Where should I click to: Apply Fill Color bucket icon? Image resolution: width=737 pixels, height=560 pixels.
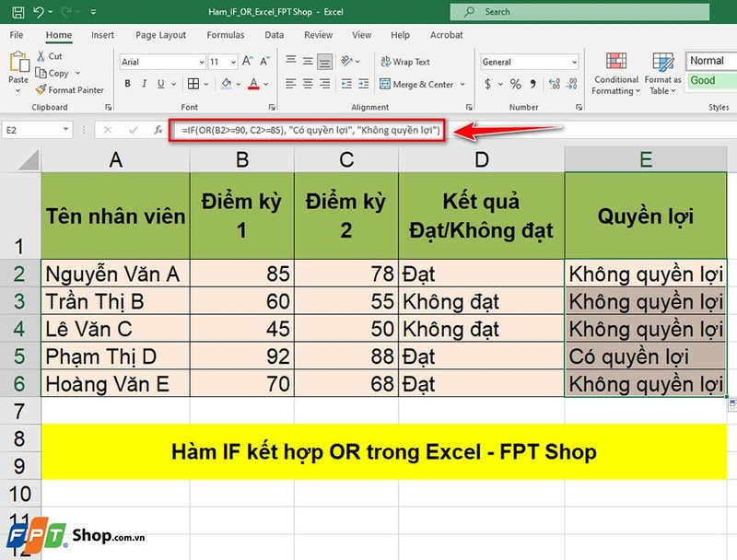(227, 84)
